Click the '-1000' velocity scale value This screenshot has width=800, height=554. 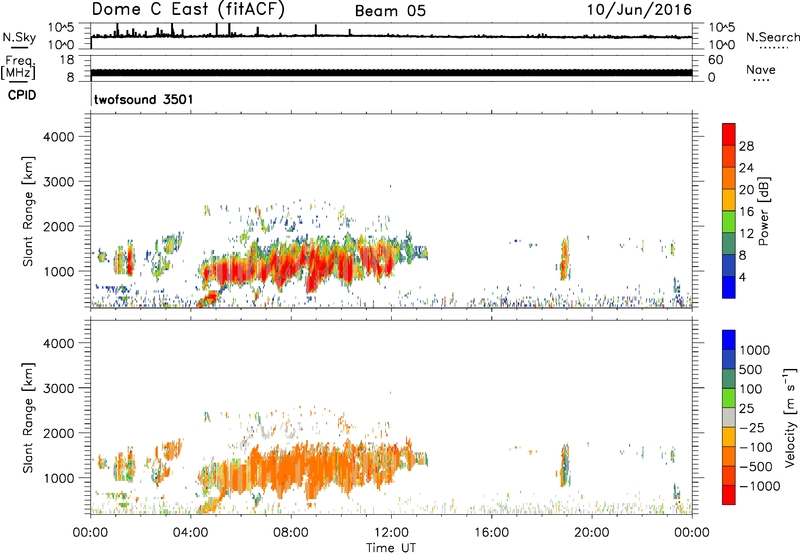[x=759, y=486]
